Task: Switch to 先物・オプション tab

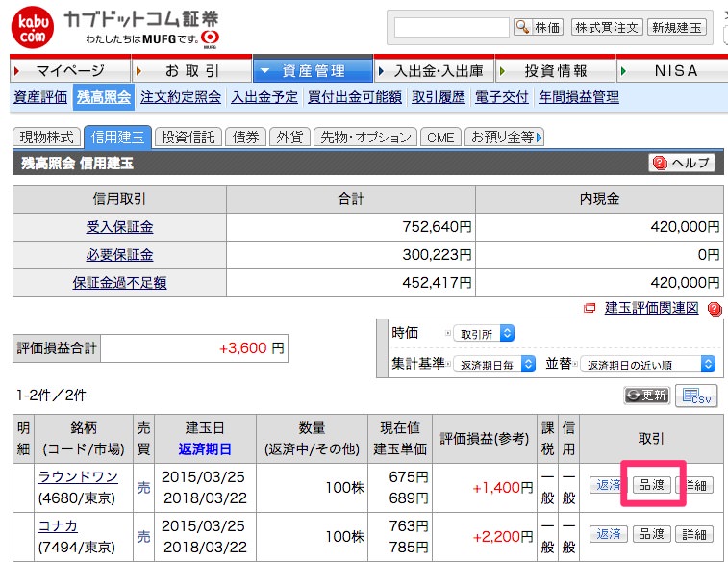Action: [365, 138]
